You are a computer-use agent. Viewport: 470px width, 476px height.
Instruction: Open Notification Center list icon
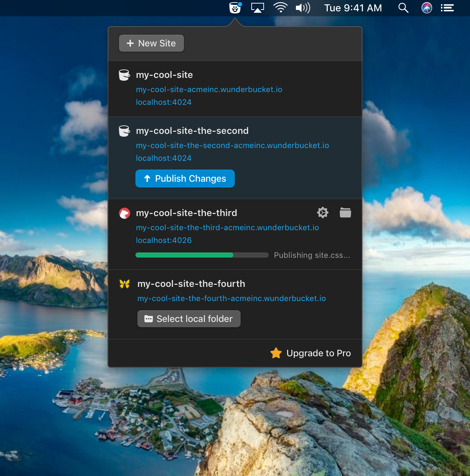(447, 8)
